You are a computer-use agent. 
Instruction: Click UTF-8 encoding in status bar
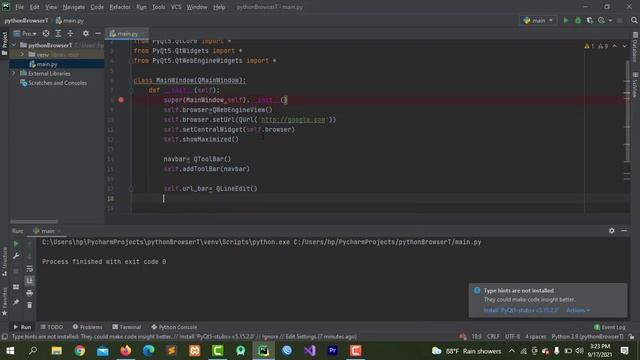(x=512, y=337)
